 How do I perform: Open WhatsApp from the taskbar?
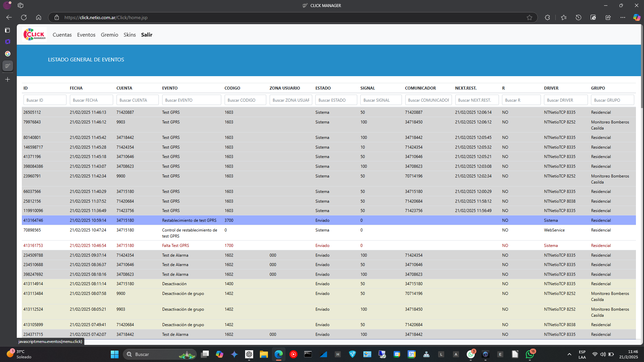pyautogui.click(x=530, y=354)
